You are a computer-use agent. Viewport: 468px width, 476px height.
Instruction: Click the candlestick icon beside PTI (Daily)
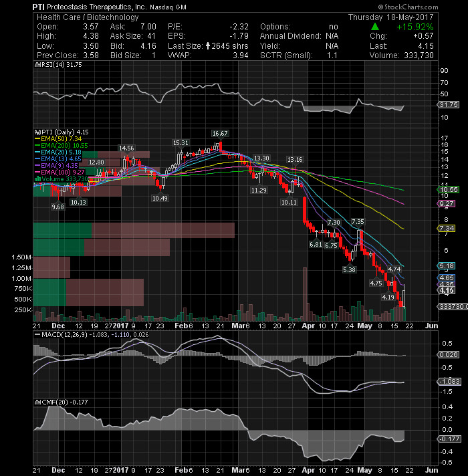pyautogui.click(x=37, y=132)
